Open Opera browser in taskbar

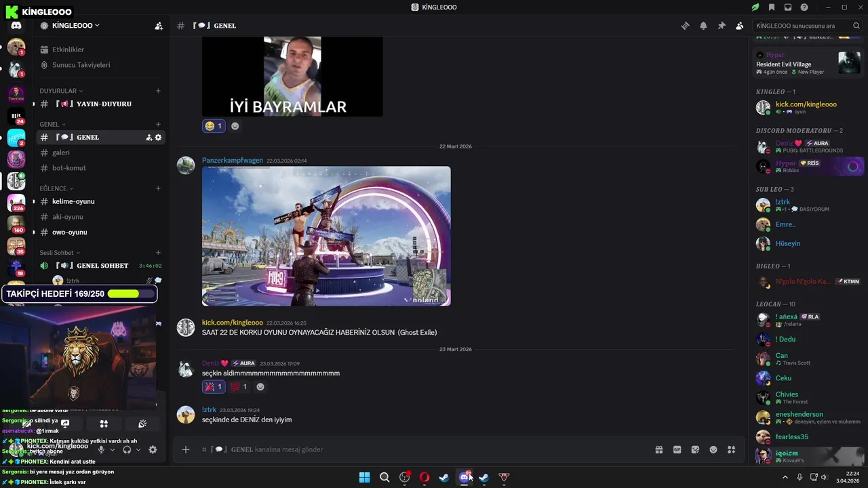[425, 477]
